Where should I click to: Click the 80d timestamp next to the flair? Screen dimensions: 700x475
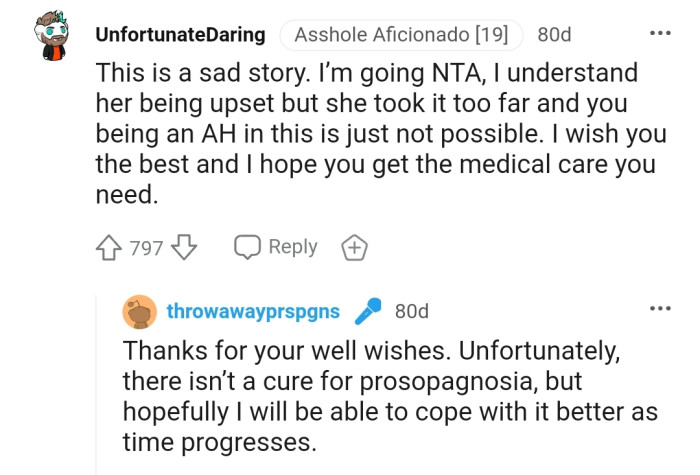[x=554, y=35]
